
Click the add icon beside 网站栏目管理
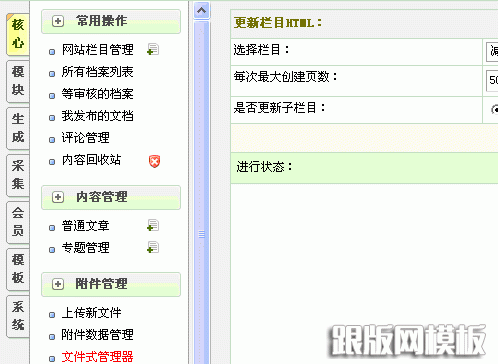[153, 50]
